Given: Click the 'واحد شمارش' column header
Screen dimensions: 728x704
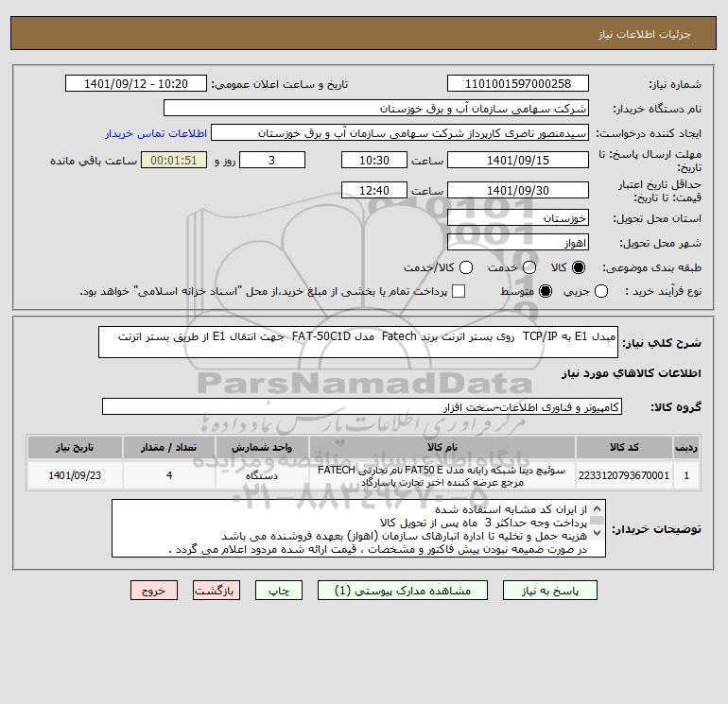Looking at the screenshot, I should click(262, 447).
